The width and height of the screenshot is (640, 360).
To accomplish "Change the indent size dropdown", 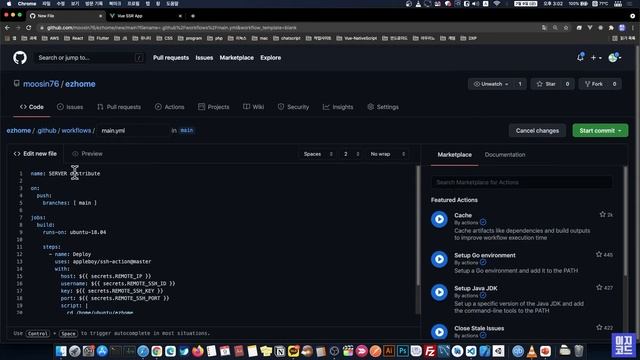I will pyautogui.click(x=351, y=154).
